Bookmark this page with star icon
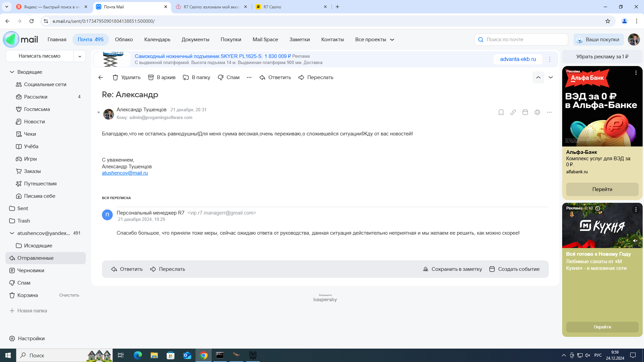 click(608, 21)
